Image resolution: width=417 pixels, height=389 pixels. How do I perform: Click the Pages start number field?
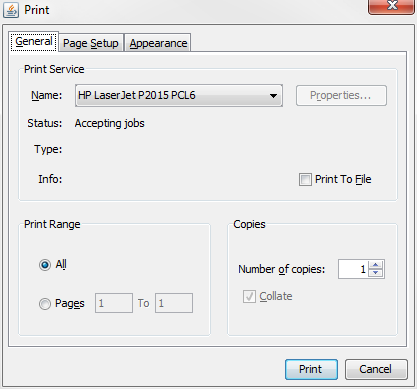point(114,303)
